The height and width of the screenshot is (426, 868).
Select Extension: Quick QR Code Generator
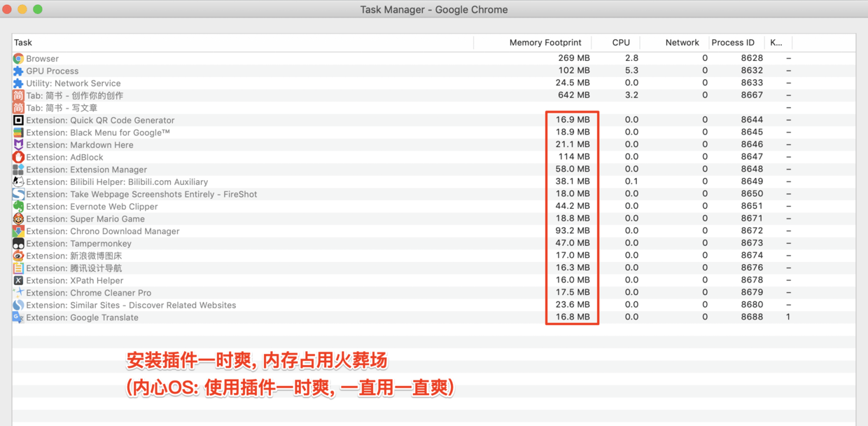(434, 121)
